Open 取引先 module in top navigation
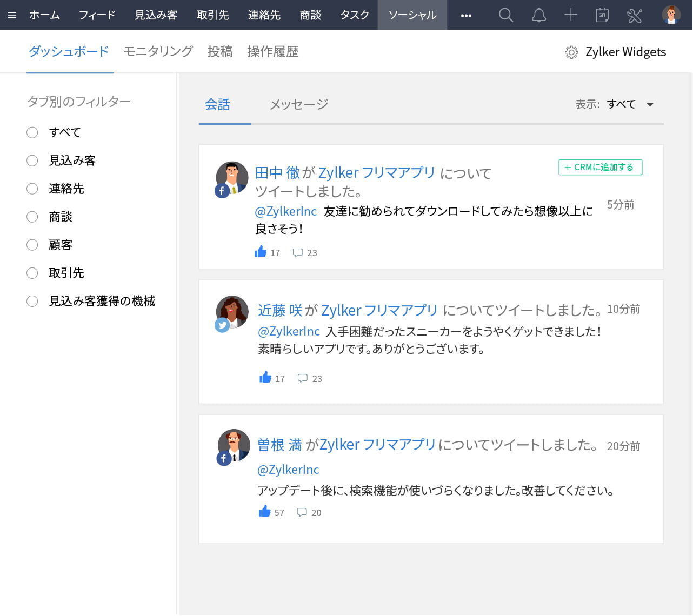This screenshot has width=693, height=616. click(x=213, y=15)
